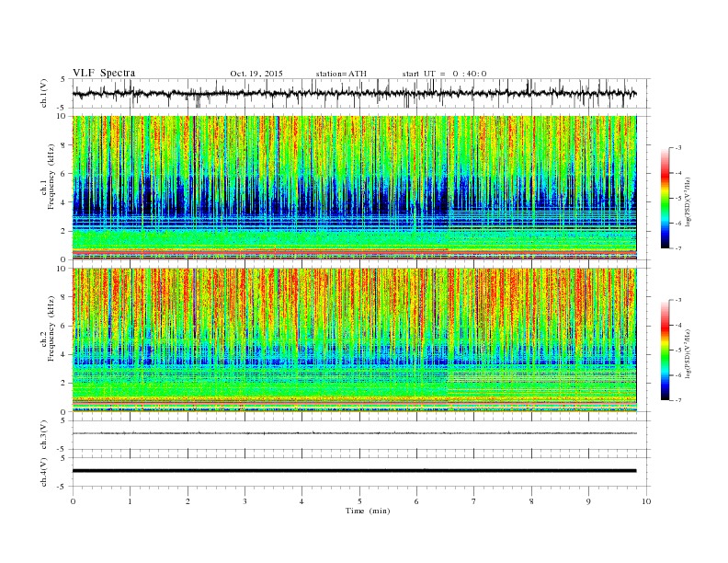This screenshot has width=728, height=563.
Task: Click the "ch.1(V)" waveform axis label
Action: (44, 93)
